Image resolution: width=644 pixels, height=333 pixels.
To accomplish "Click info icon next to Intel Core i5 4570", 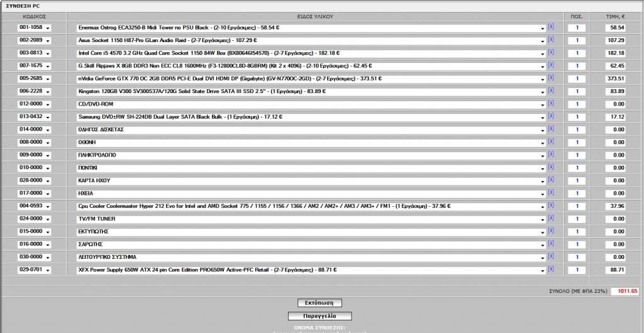I will point(551,52).
